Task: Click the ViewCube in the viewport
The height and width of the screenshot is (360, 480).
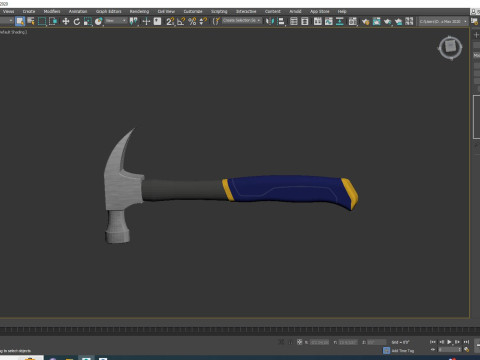Action: pos(450,47)
